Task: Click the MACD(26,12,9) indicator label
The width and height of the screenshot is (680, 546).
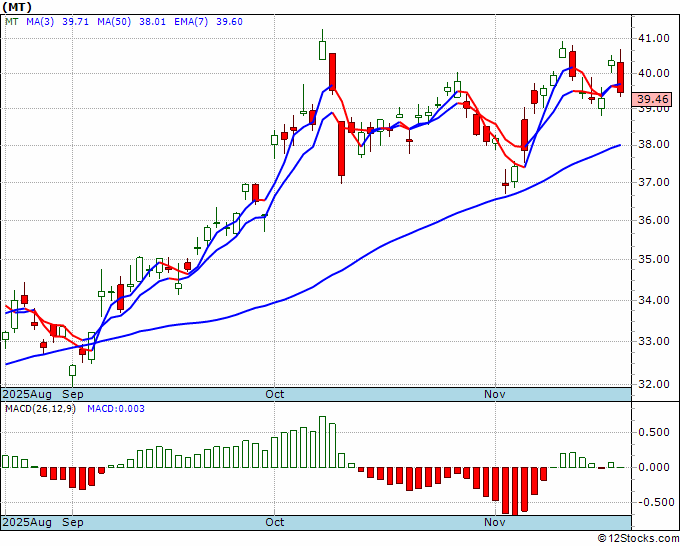Action: point(40,409)
